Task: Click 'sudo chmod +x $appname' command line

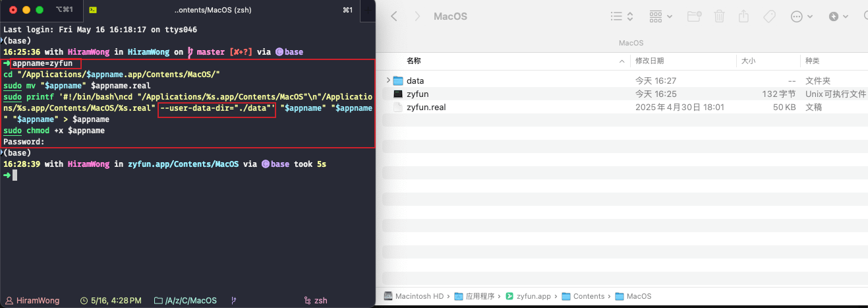Action: [x=54, y=131]
